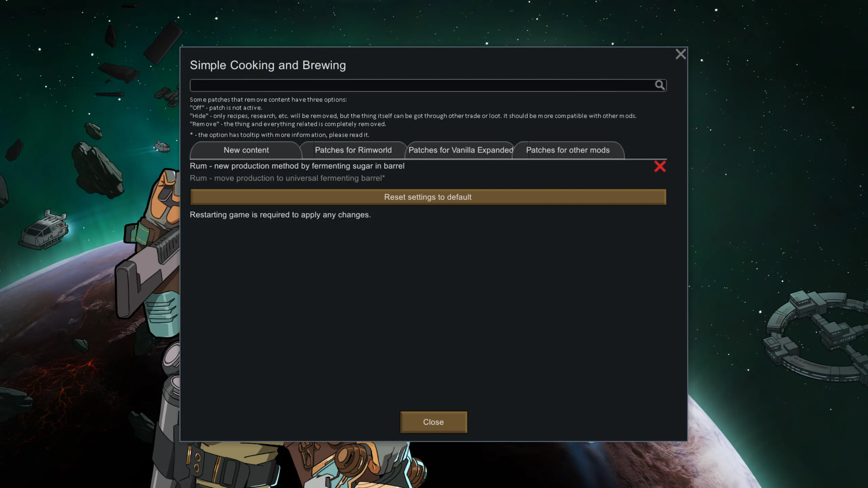
Task: Click the magnifying glass search icon
Action: pos(659,85)
